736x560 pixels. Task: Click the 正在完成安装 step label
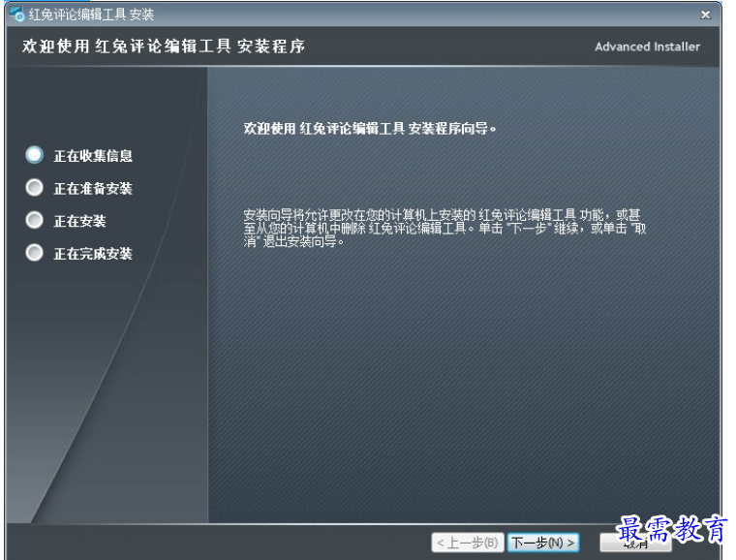tap(93, 254)
